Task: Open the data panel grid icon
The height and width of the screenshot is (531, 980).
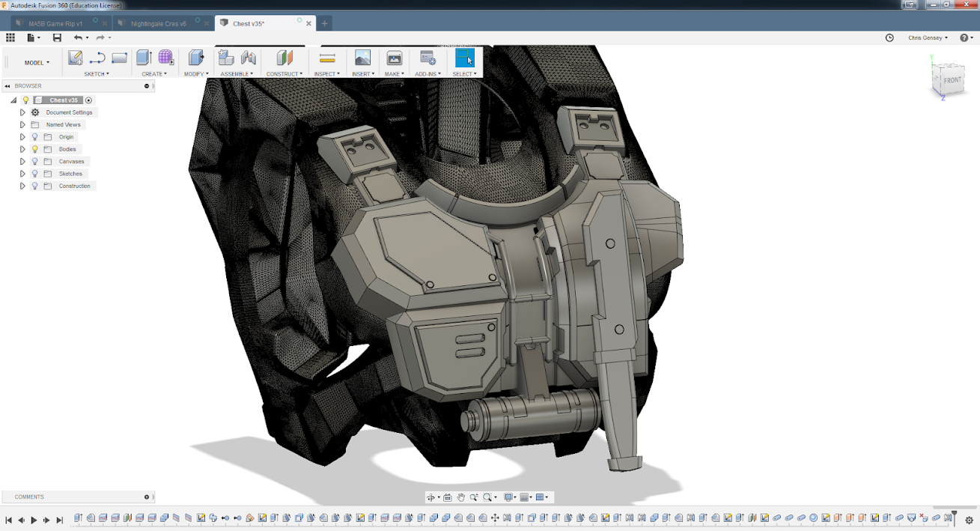Action: 10,37
